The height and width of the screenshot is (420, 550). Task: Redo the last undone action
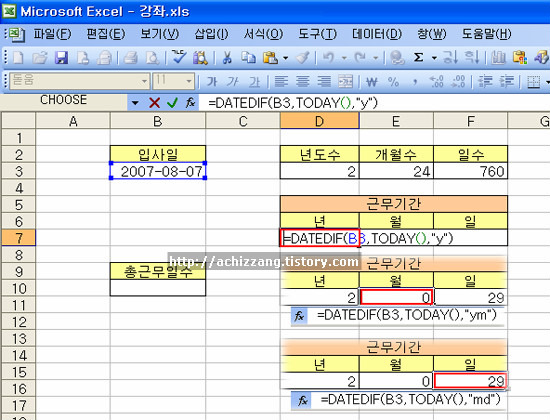point(360,58)
